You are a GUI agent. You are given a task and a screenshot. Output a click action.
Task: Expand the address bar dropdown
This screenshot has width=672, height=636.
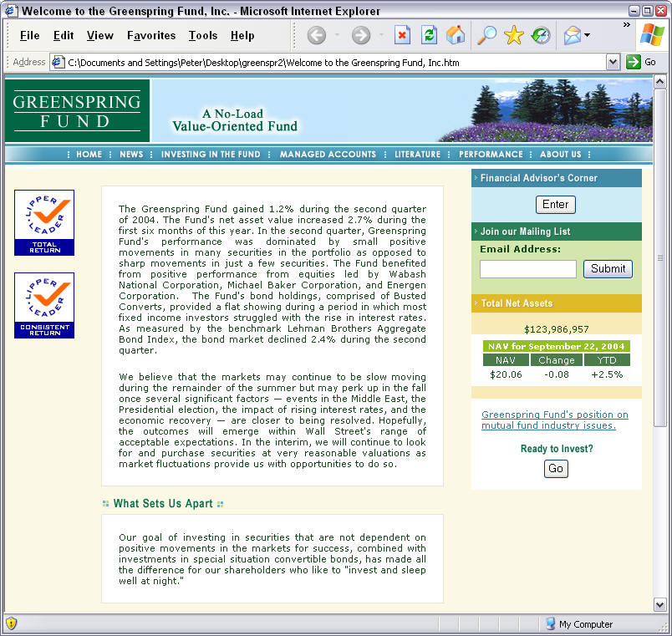tap(613, 62)
